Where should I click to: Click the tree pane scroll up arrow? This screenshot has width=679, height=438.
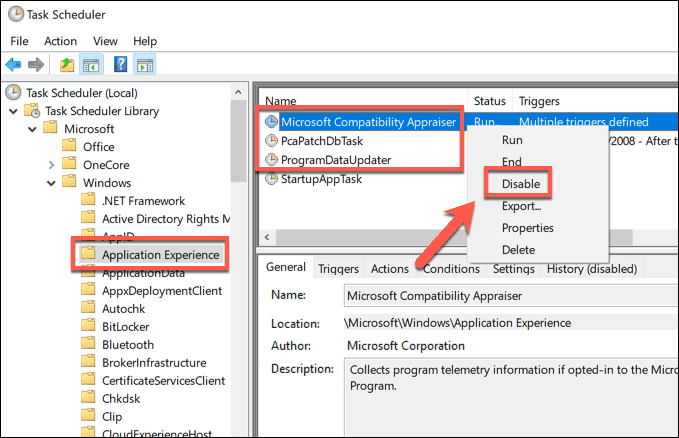[x=238, y=92]
